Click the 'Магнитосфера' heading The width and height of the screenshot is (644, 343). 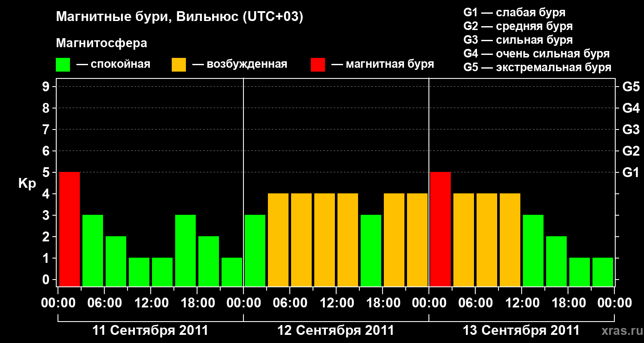click(x=101, y=43)
